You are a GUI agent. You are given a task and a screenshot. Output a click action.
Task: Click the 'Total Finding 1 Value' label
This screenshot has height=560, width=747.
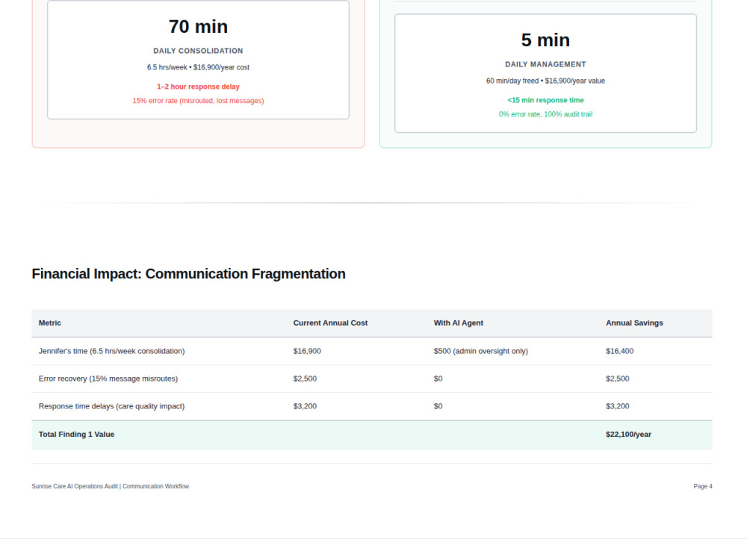(x=76, y=435)
